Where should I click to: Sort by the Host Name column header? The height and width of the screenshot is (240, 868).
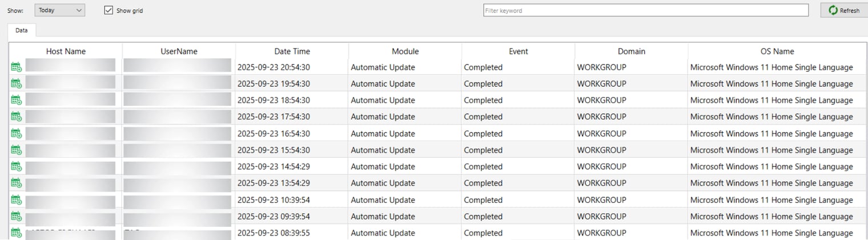66,51
